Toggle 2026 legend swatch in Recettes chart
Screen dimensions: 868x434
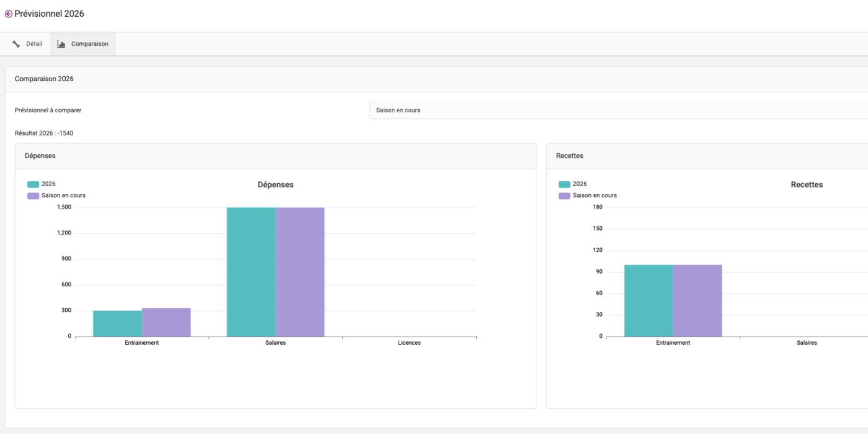564,184
